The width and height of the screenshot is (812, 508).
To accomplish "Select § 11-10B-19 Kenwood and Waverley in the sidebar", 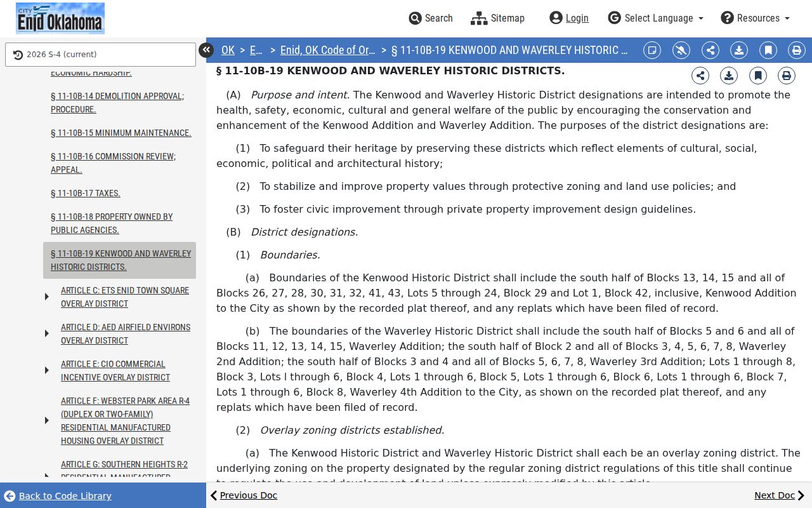I will click(x=119, y=260).
